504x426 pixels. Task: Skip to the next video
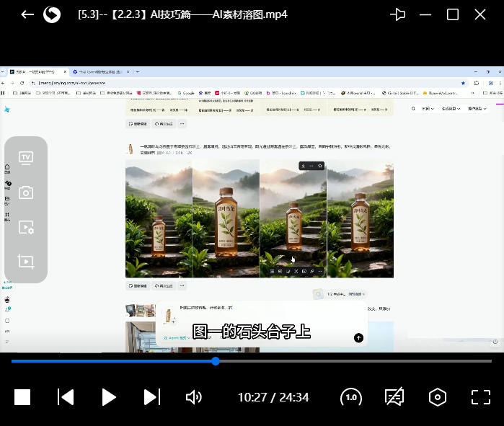[151, 397]
